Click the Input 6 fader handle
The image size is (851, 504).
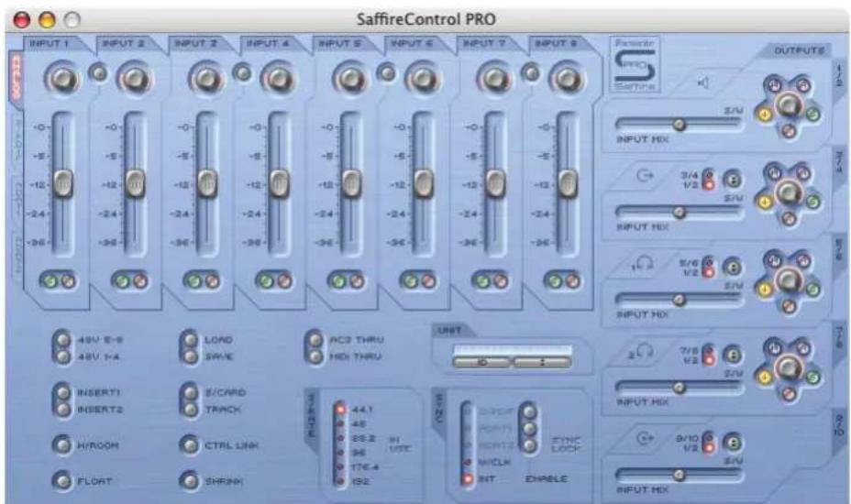pos(424,183)
